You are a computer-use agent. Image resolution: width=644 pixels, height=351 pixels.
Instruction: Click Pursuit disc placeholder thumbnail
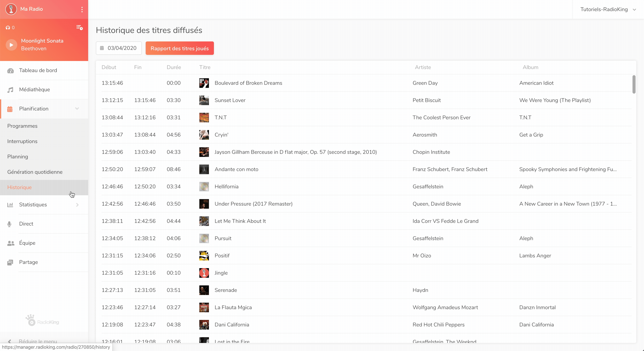click(204, 238)
